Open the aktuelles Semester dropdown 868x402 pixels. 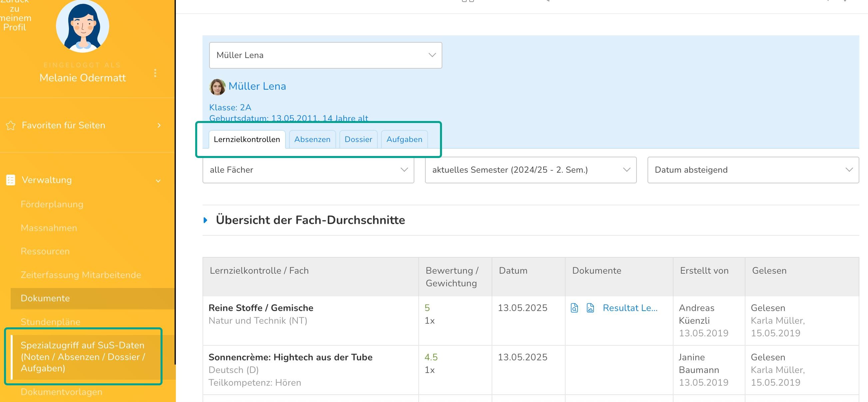pyautogui.click(x=530, y=170)
